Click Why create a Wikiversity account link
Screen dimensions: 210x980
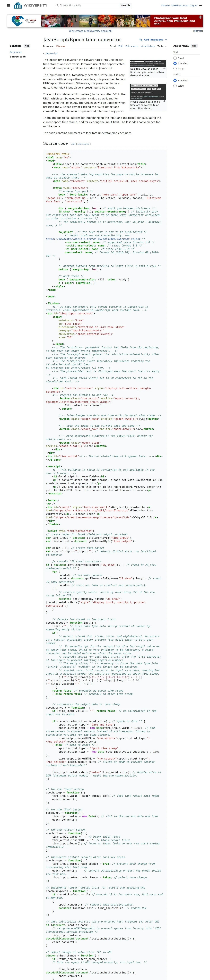(91, 31)
